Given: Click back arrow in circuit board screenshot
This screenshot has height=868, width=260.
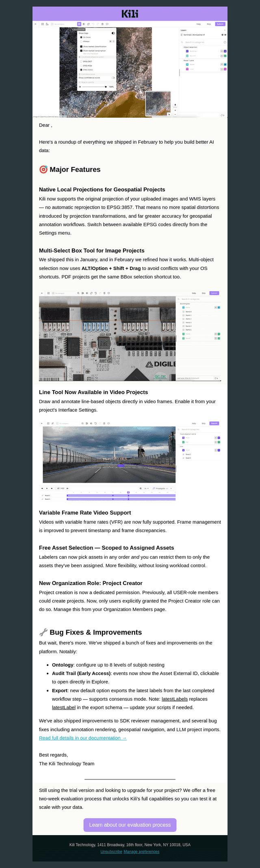Looking at the screenshot, I should point(42,293).
